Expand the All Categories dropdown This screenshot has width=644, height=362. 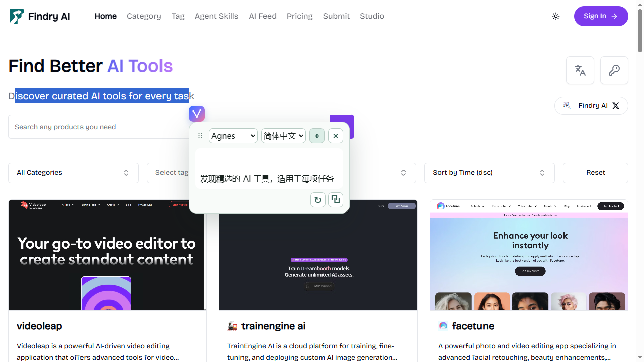click(x=73, y=173)
